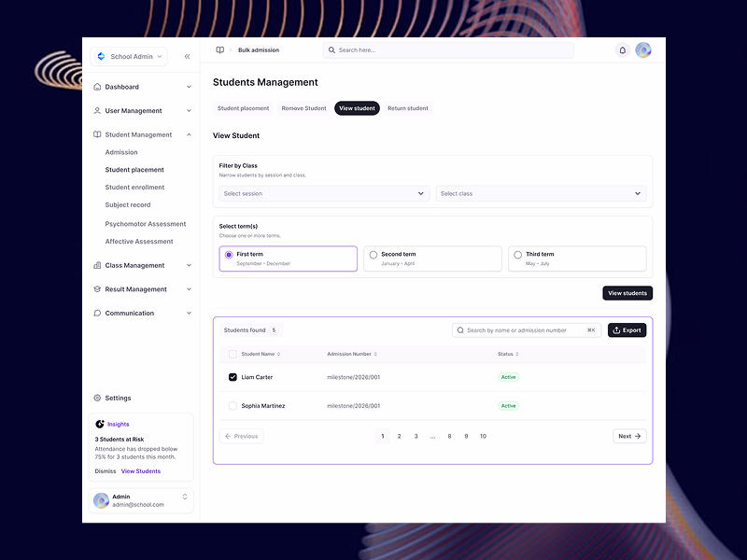Click the search magnifier icon in top bar
Image resolution: width=747 pixels, height=560 pixels.
[x=331, y=50]
